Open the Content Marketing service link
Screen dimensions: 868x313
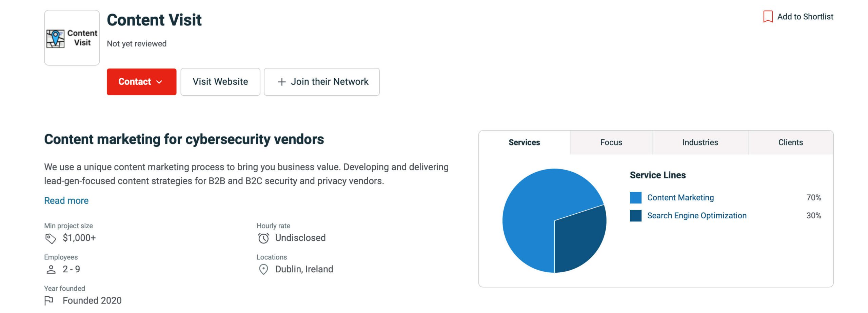point(680,198)
